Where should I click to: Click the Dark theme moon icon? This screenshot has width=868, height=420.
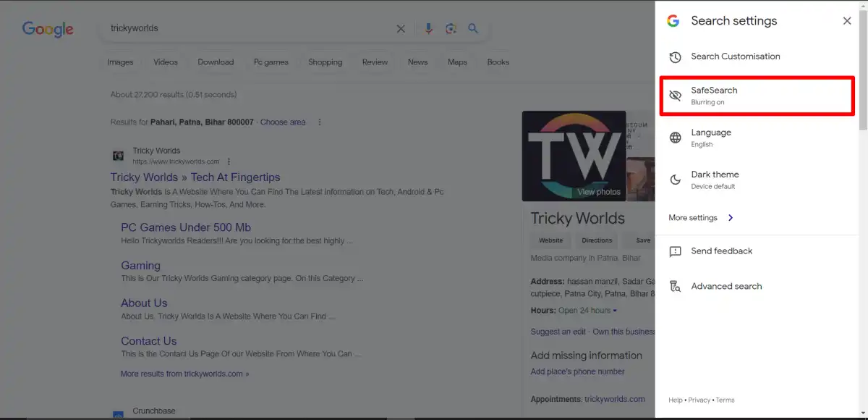675,180
